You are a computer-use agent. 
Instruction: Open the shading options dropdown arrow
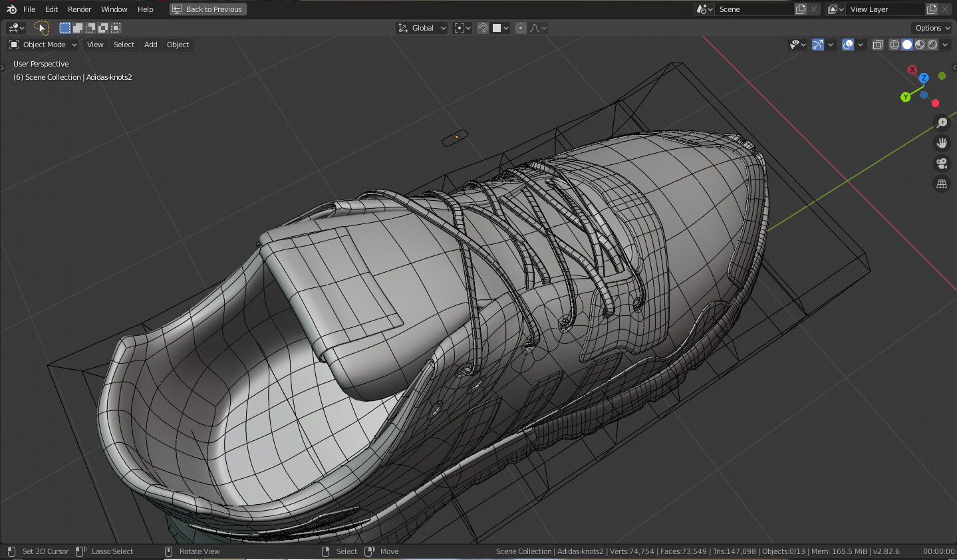pyautogui.click(x=945, y=45)
